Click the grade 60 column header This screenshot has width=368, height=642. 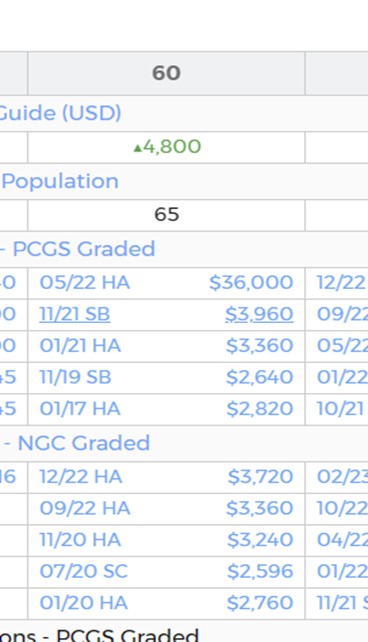[166, 73]
